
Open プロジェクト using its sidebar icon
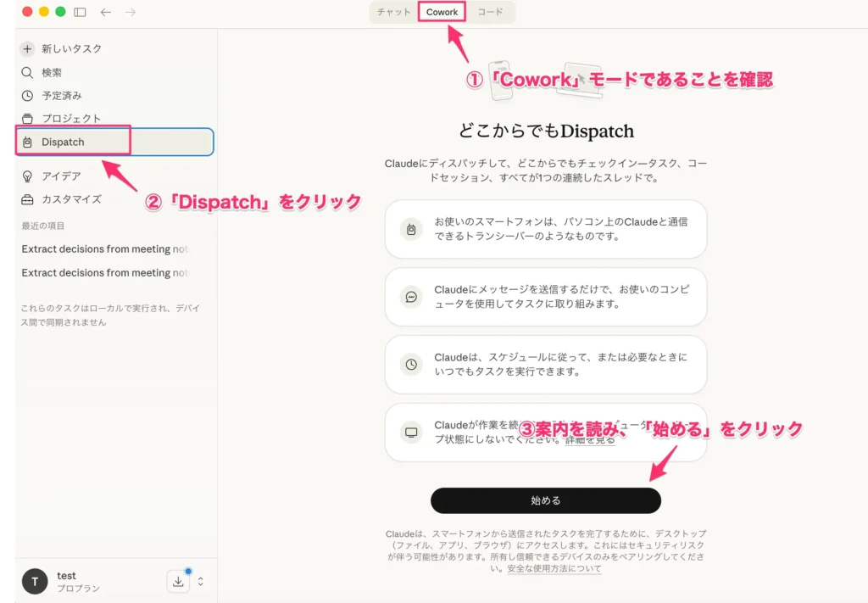click(x=28, y=119)
